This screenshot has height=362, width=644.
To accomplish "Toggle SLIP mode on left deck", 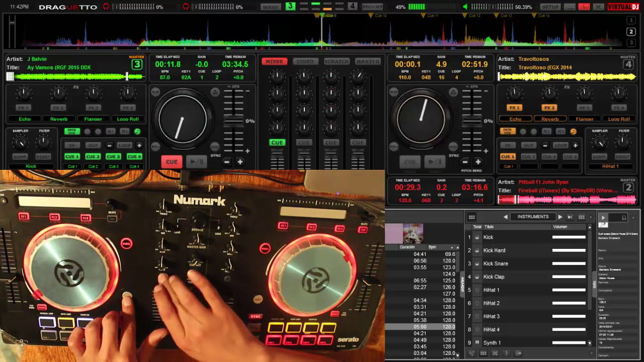I will (x=155, y=92).
